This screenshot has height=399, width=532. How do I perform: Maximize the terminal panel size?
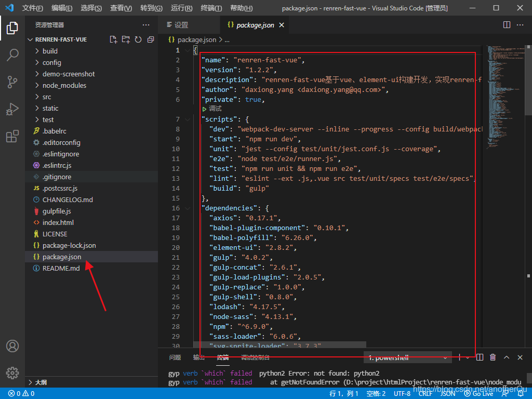click(x=507, y=357)
